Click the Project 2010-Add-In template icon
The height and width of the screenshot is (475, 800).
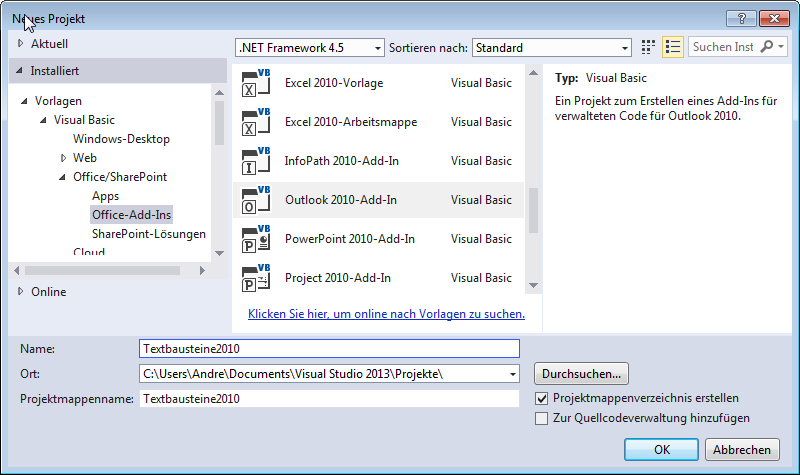click(x=256, y=278)
